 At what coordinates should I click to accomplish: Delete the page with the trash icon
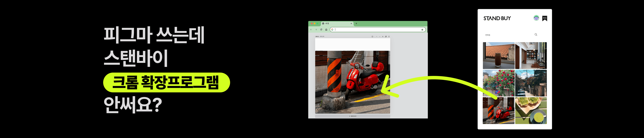(x=389, y=37)
